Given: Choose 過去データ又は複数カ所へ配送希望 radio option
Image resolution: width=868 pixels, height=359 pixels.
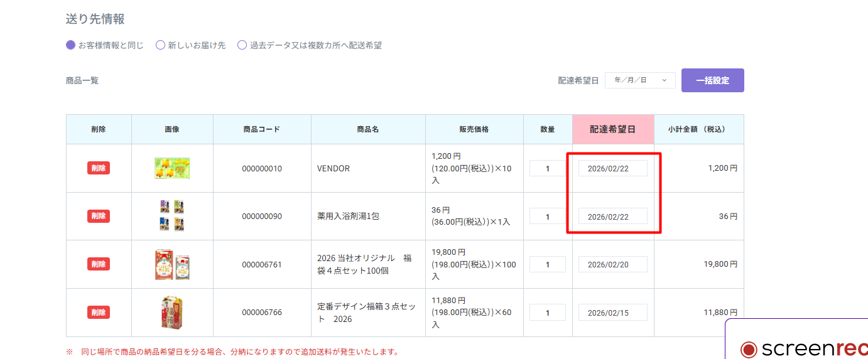Looking at the screenshot, I should 242,45.
